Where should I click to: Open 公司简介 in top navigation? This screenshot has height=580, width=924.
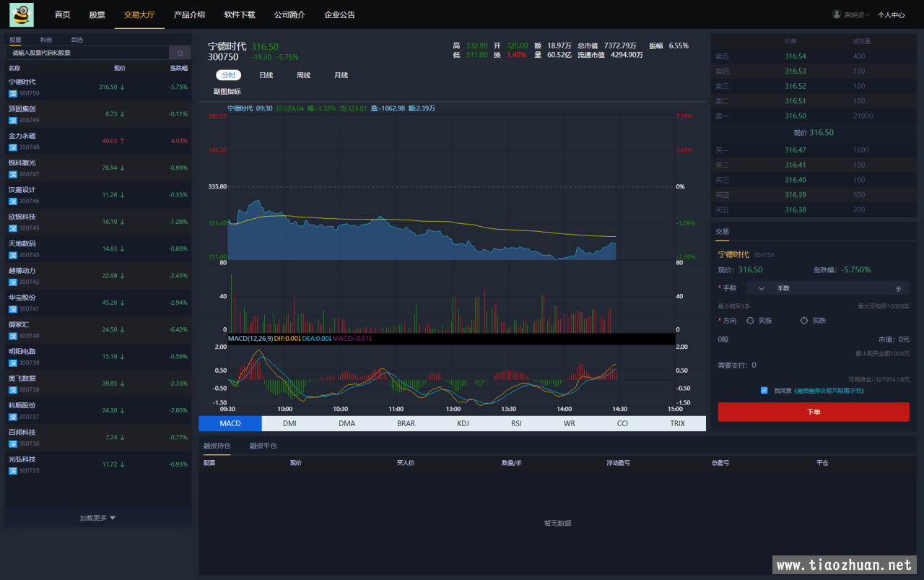[x=289, y=14]
